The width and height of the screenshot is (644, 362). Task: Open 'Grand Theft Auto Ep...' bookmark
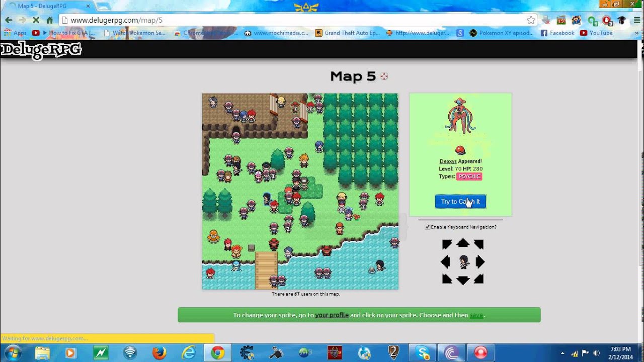(348, 33)
